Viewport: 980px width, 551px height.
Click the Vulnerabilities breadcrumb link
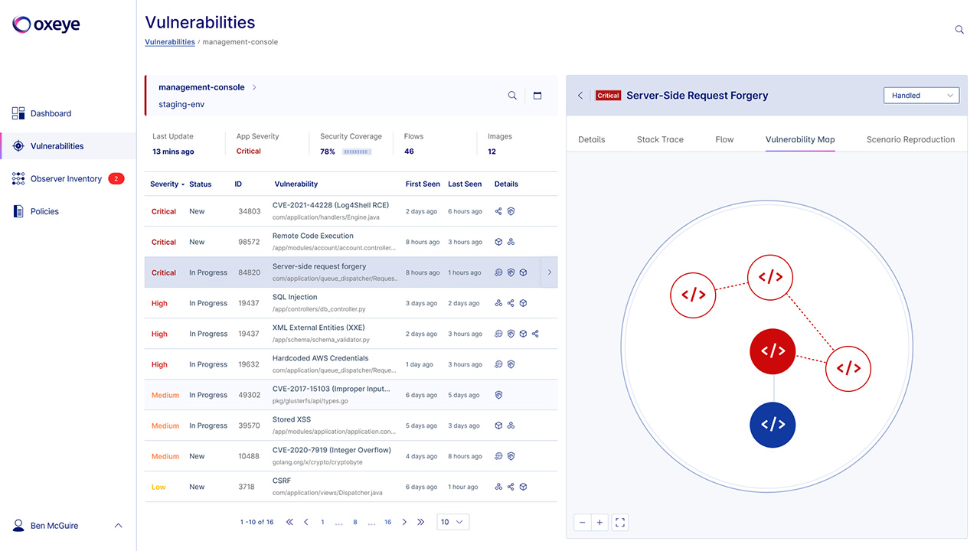[x=170, y=42]
